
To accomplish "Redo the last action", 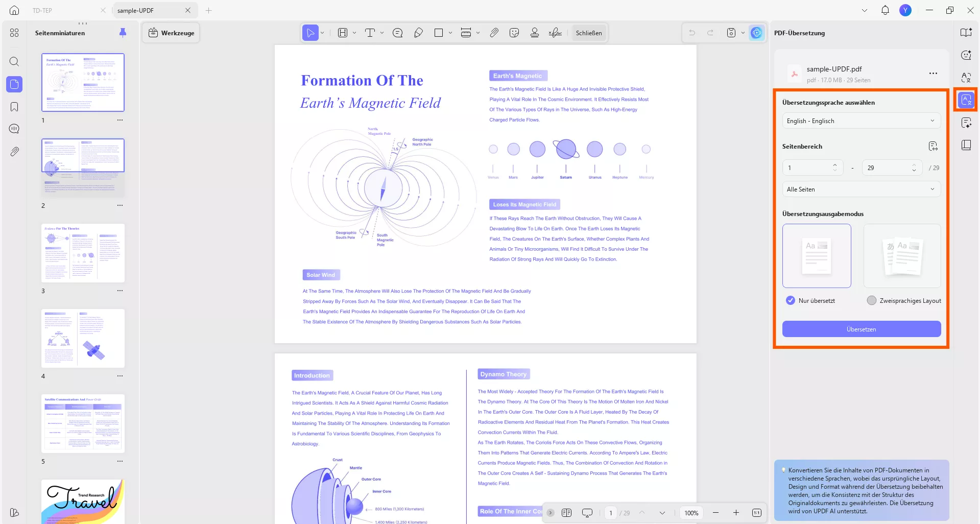I will (x=710, y=33).
